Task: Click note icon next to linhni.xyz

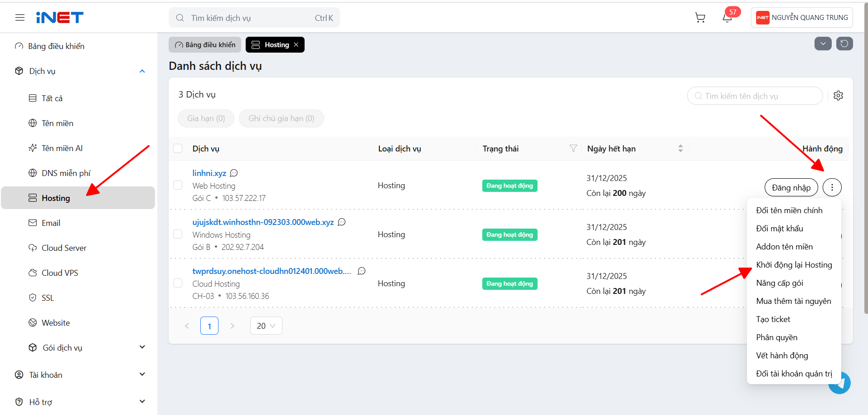Action: click(x=234, y=173)
